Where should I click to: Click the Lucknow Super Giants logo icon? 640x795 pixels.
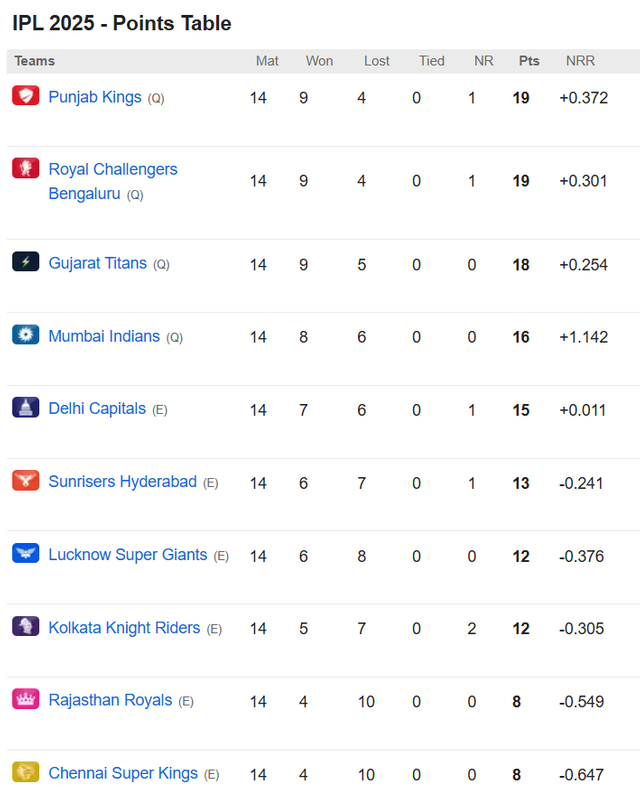25,553
